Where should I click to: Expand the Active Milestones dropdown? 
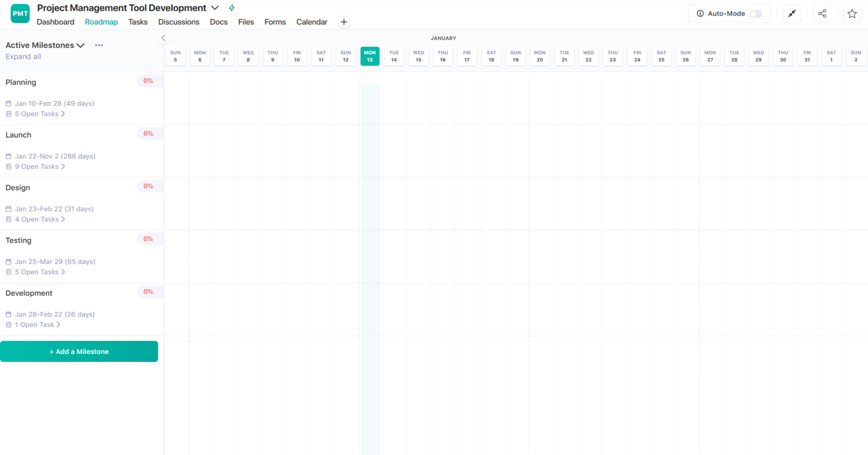pyautogui.click(x=80, y=45)
